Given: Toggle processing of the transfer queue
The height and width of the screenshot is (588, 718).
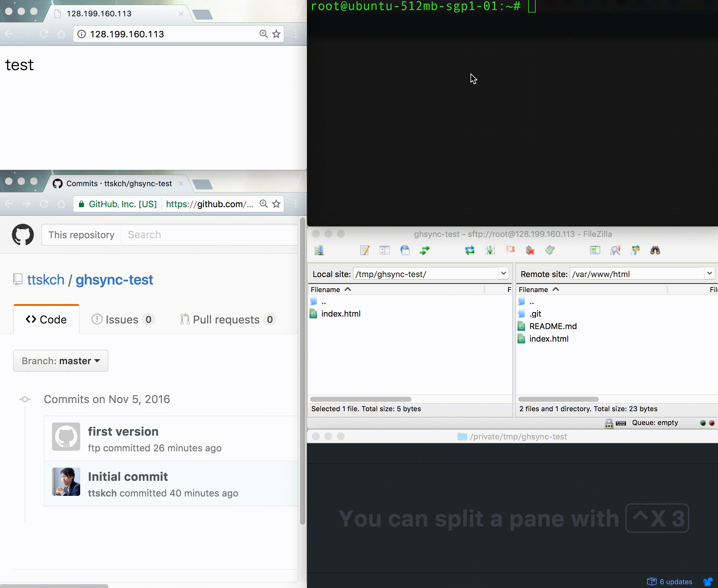Looking at the screenshot, I should (490, 250).
